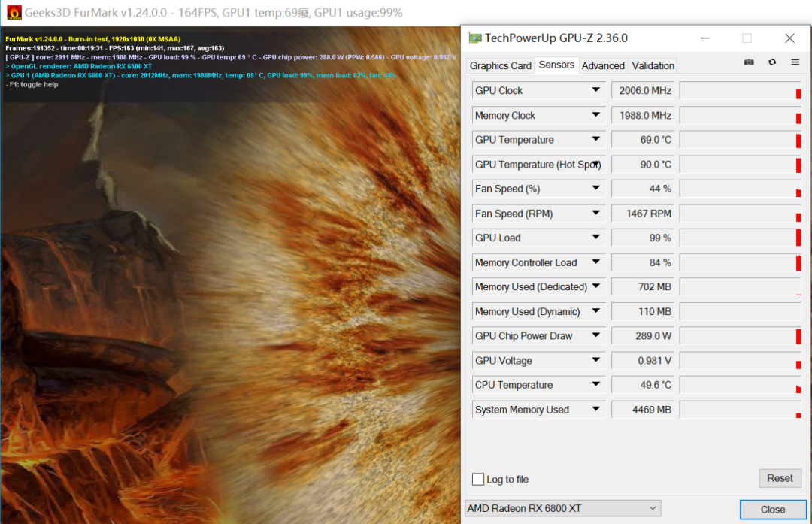Open the Memory Used (Dedicated) dropdown
Viewport: 812px width, 524px height.
(596, 286)
